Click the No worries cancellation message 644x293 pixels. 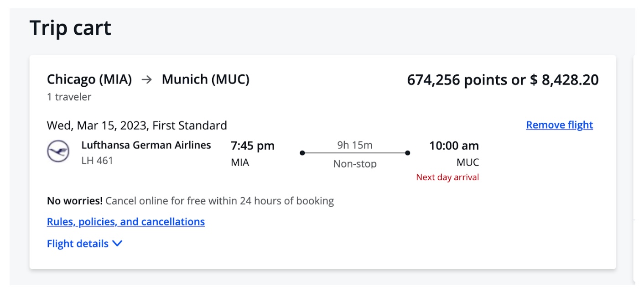point(190,201)
